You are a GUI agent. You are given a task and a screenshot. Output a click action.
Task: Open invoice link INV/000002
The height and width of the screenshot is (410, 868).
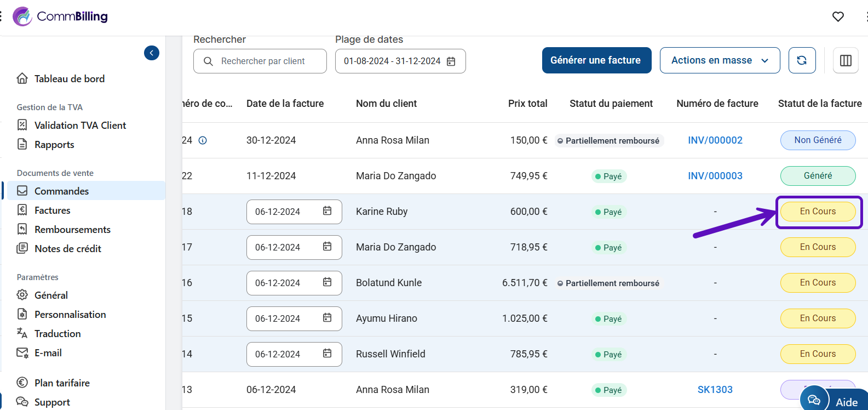[715, 140]
